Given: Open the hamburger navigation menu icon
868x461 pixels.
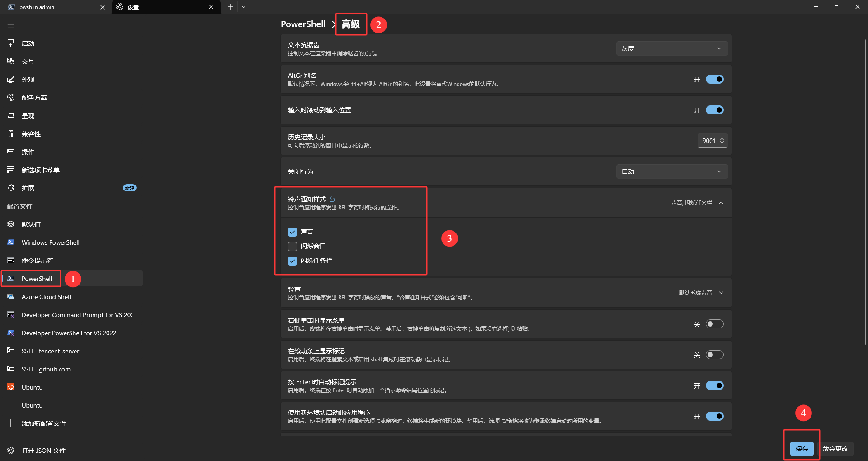Looking at the screenshot, I should tap(11, 25).
